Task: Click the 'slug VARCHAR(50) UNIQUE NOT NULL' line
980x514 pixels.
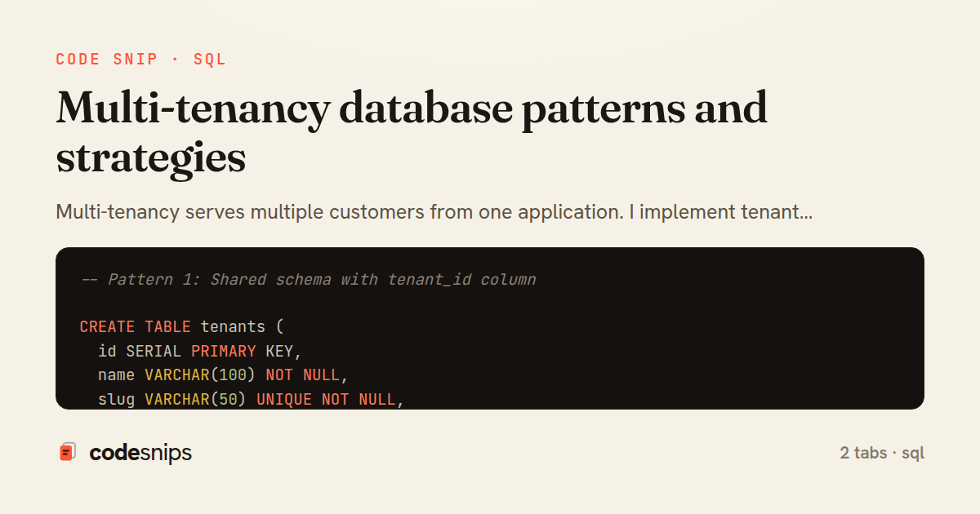Action: 252,400
